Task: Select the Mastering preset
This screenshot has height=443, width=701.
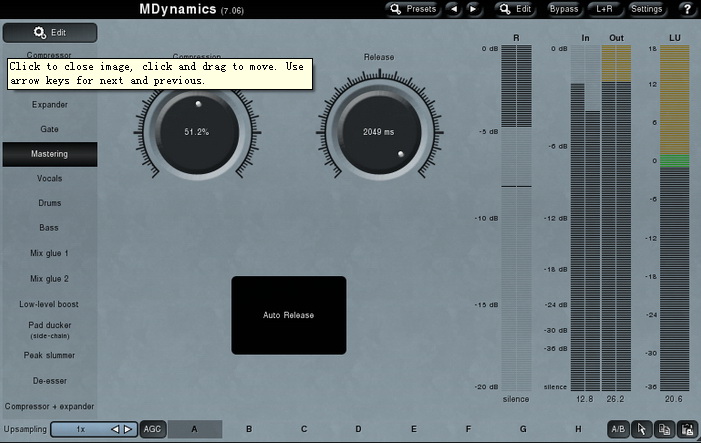Action: [50, 154]
